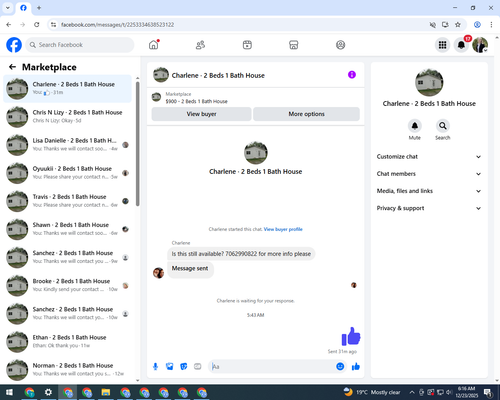Bookmark this page with the star icon

458,25
